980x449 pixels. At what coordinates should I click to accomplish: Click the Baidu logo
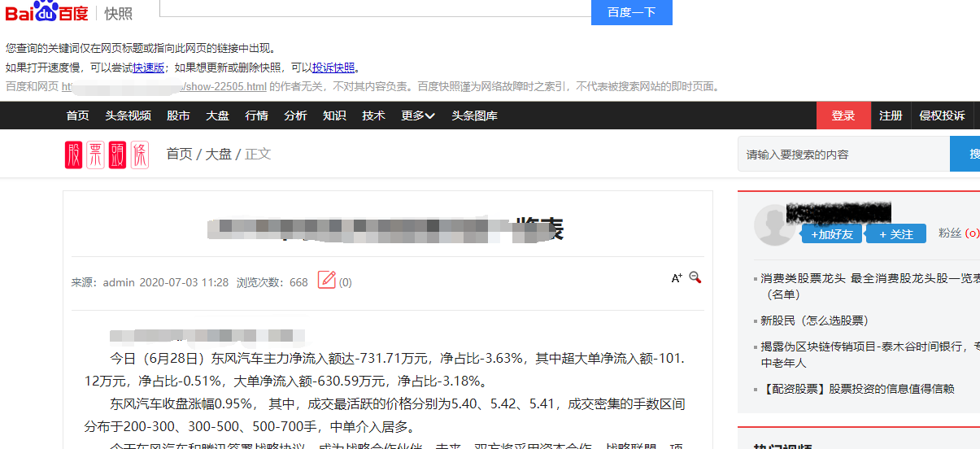pos(48,12)
